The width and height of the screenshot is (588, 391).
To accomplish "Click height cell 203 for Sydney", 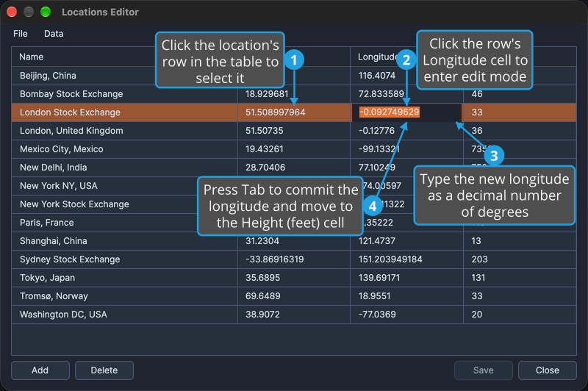I will [x=520, y=259].
